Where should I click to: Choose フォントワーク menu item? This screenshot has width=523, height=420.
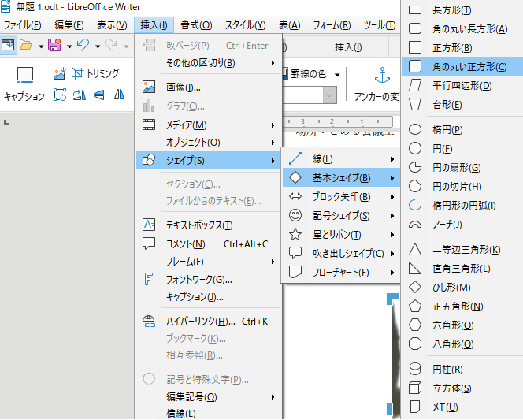209,279
